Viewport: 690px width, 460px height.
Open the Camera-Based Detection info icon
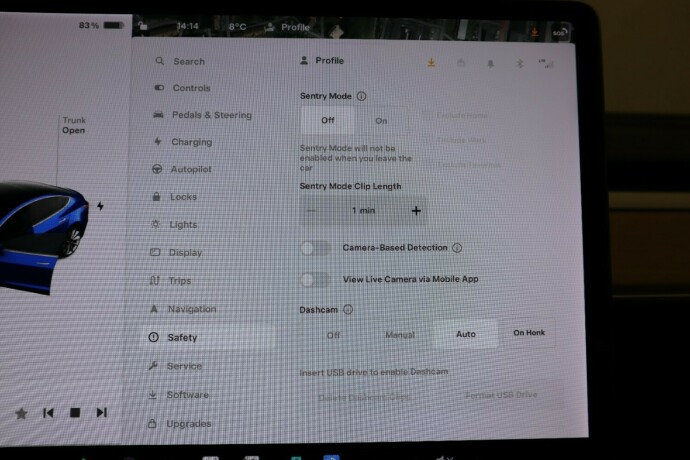tap(457, 247)
